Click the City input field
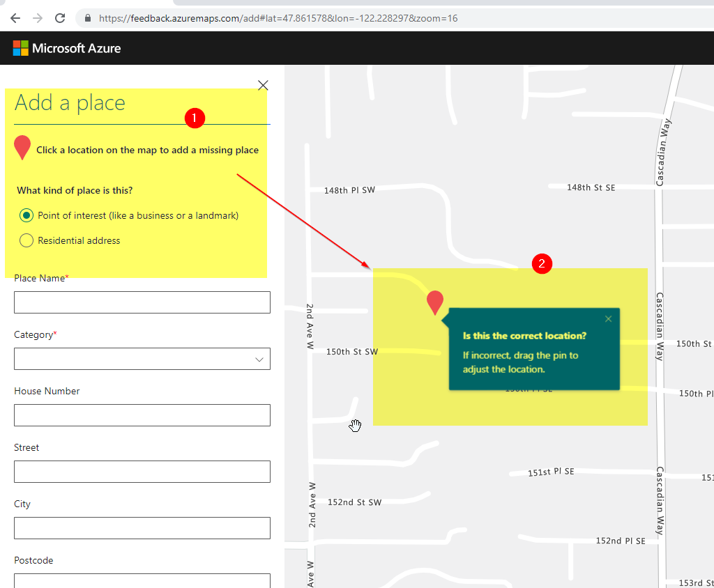 [x=142, y=527]
